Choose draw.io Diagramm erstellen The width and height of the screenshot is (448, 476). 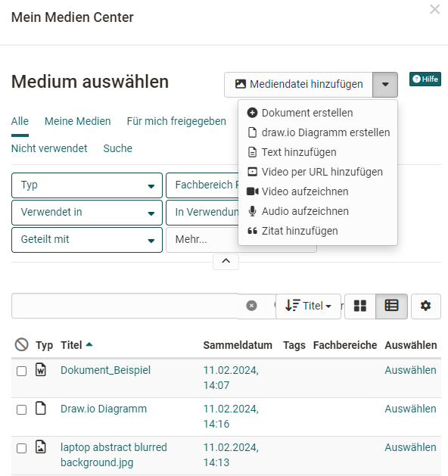point(318,132)
